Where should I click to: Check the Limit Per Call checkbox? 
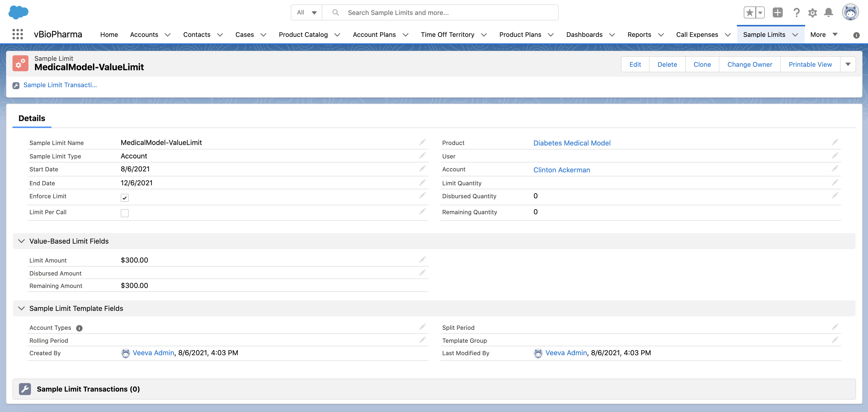pyautogui.click(x=125, y=213)
